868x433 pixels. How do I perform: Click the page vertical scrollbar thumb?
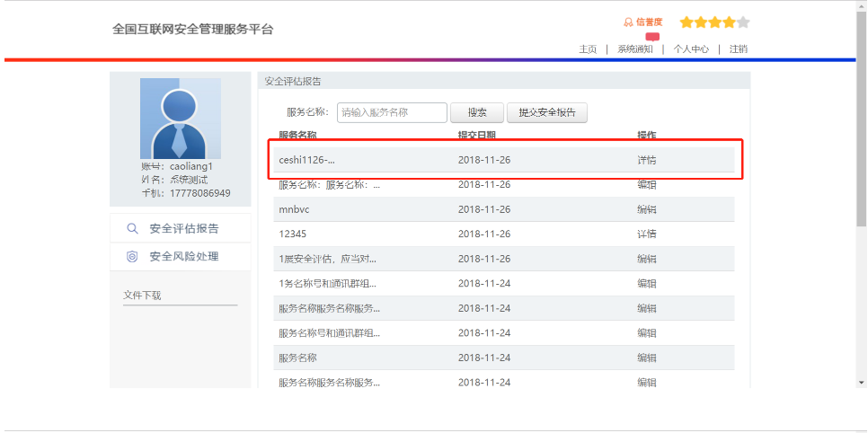(x=862, y=119)
